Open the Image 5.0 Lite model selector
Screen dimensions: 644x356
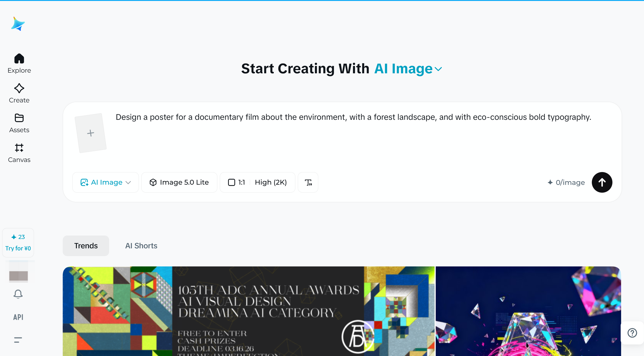[x=179, y=182]
